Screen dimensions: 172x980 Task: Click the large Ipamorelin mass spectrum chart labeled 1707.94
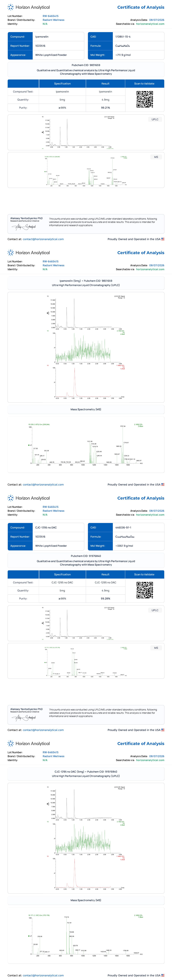tap(86, 445)
